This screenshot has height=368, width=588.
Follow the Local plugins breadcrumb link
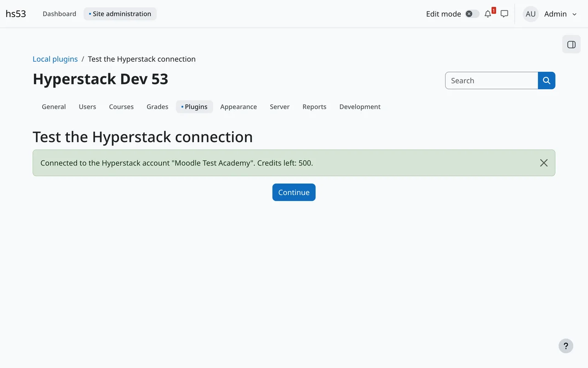click(55, 59)
